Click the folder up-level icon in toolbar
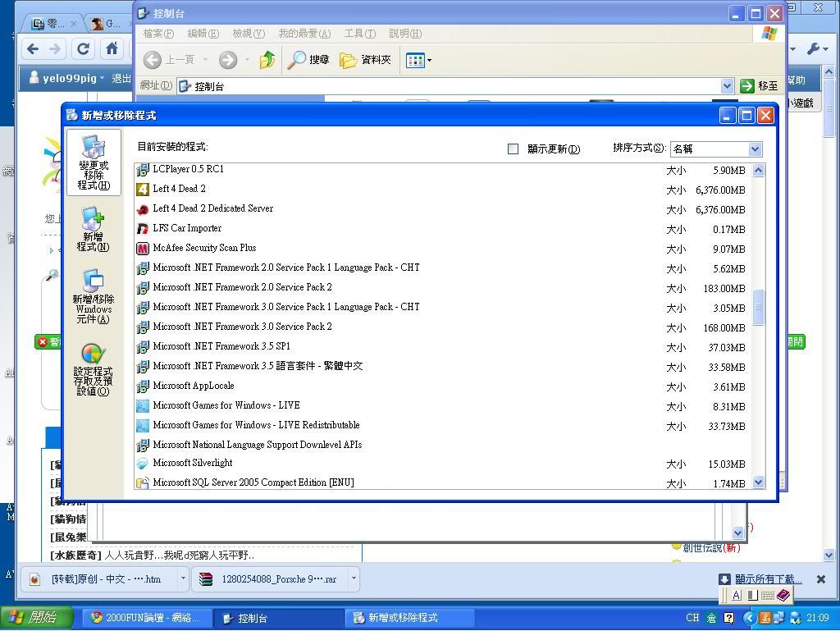The image size is (840, 631). pos(267,60)
